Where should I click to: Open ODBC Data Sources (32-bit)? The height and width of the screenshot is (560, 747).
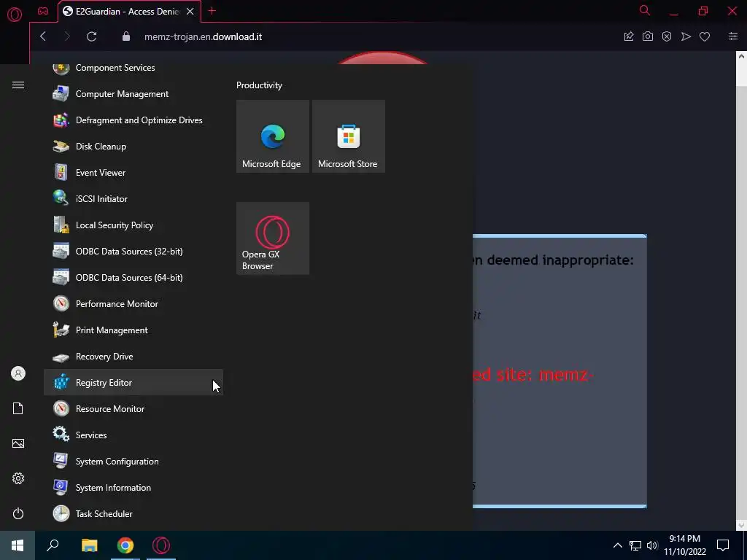pos(133,251)
